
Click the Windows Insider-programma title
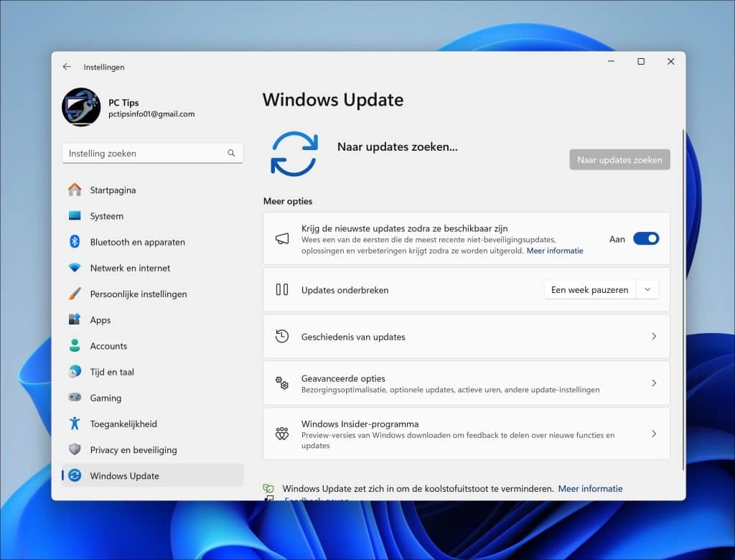tap(360, 424)
